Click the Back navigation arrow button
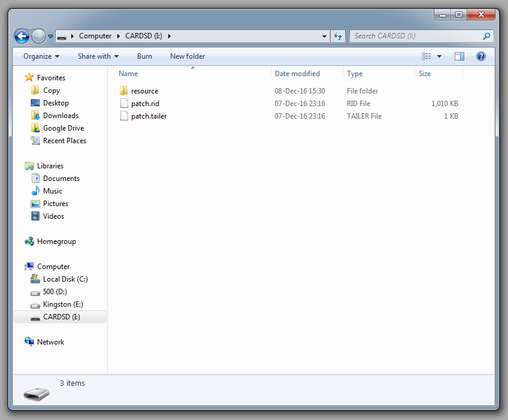This screenshot has height=420, width=508. tap(22, 36)
